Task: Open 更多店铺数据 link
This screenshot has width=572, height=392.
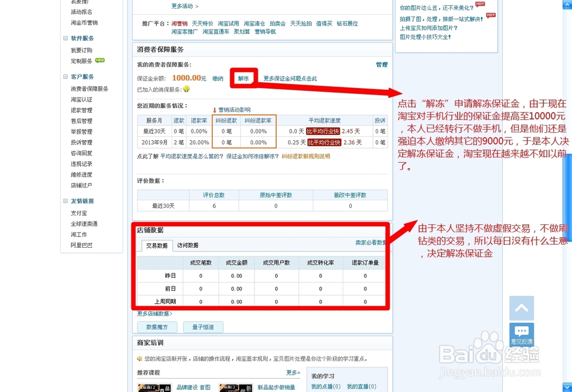Action: point(154,314)
